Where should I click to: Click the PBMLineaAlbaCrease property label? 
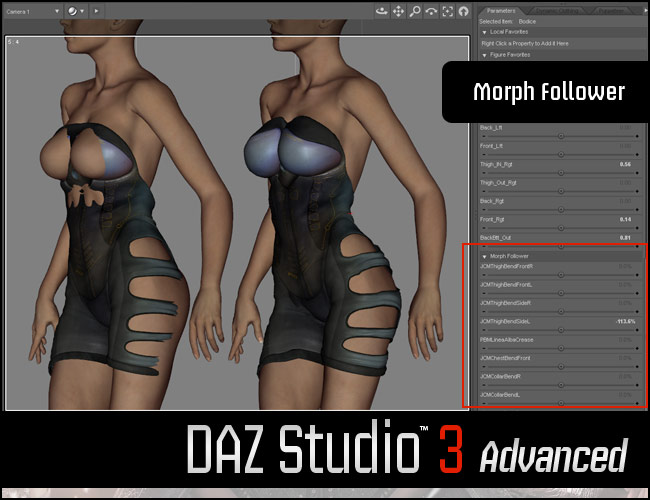click(x=507, y=340)
